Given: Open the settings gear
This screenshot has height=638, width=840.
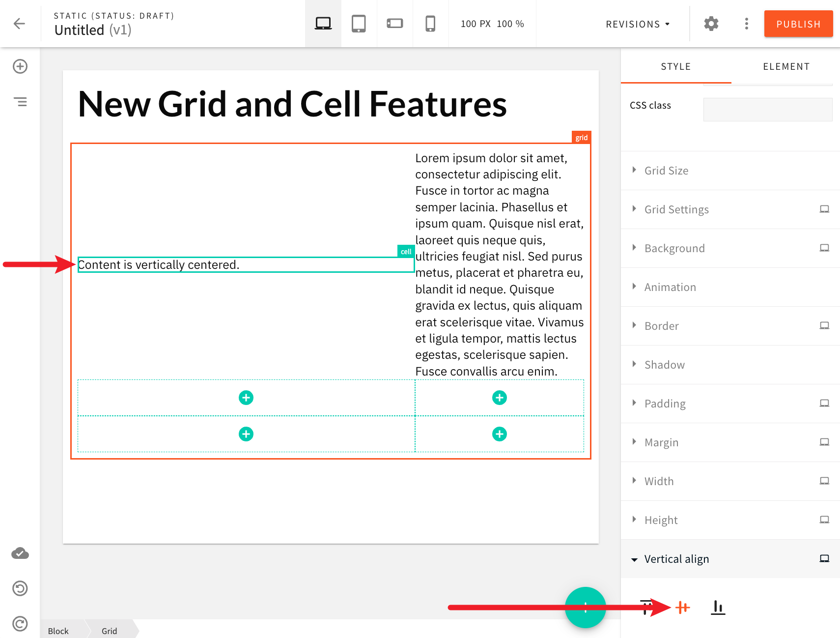Looking at the screenshot, I should 711,23.
